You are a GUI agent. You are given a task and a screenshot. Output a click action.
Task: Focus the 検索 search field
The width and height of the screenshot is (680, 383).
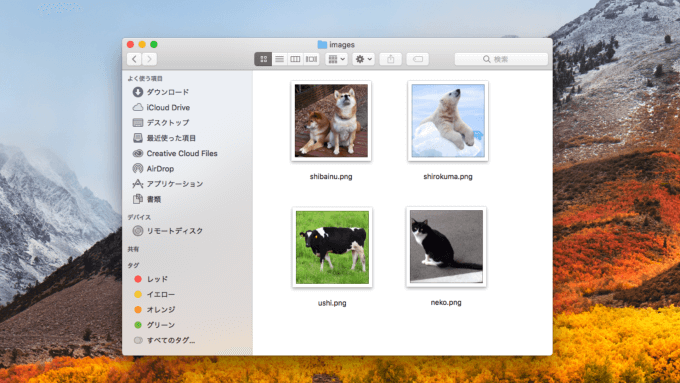tap(501, 59)
